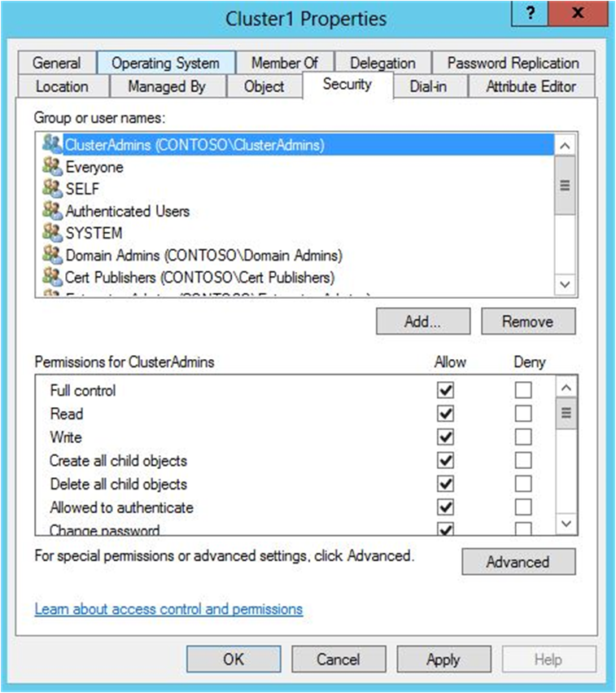Click the Add... button
Viewport: 616px width, 693px height.
[x=423, y=322]
